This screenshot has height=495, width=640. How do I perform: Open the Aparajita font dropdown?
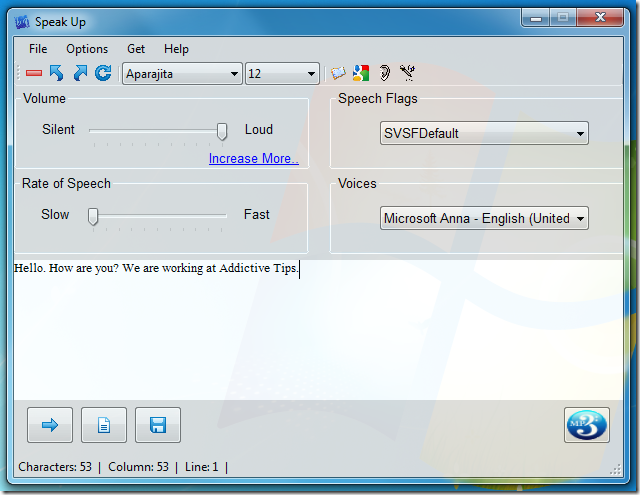point(182,74)
